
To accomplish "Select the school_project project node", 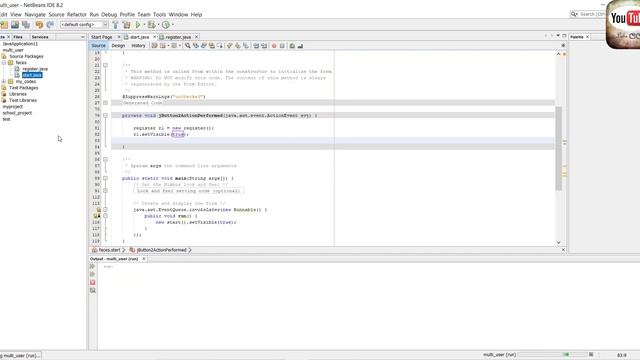I will [x=17, y=113].
